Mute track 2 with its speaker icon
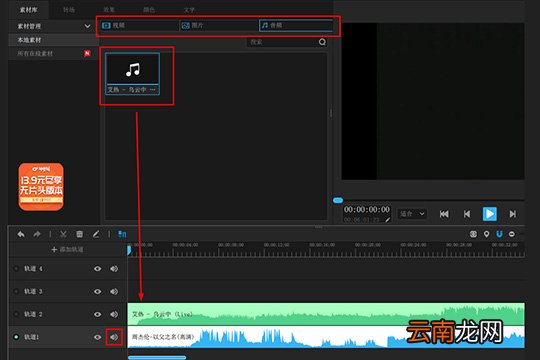540x360 pixels. click(114, 314)
